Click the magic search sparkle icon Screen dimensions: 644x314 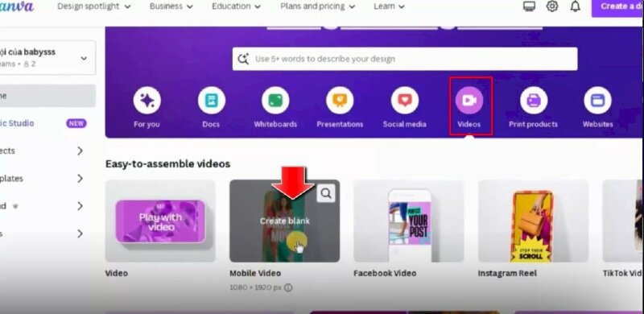[243, 59]
